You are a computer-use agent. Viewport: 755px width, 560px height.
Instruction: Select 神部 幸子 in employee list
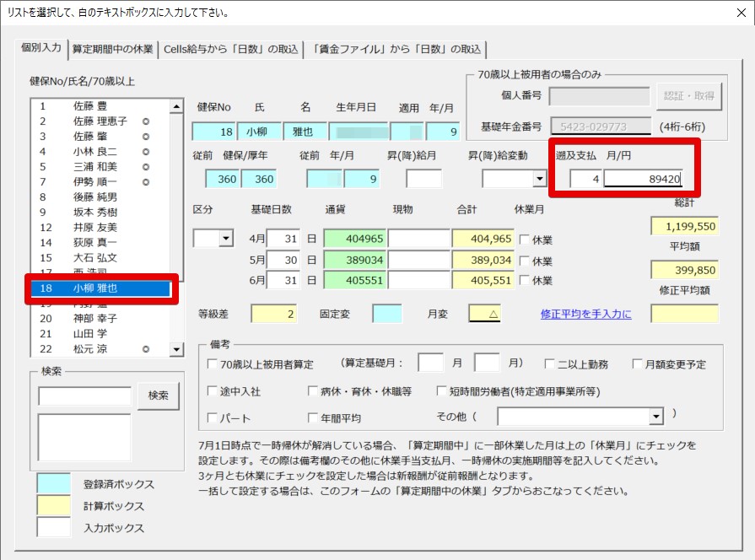point(100,319)
